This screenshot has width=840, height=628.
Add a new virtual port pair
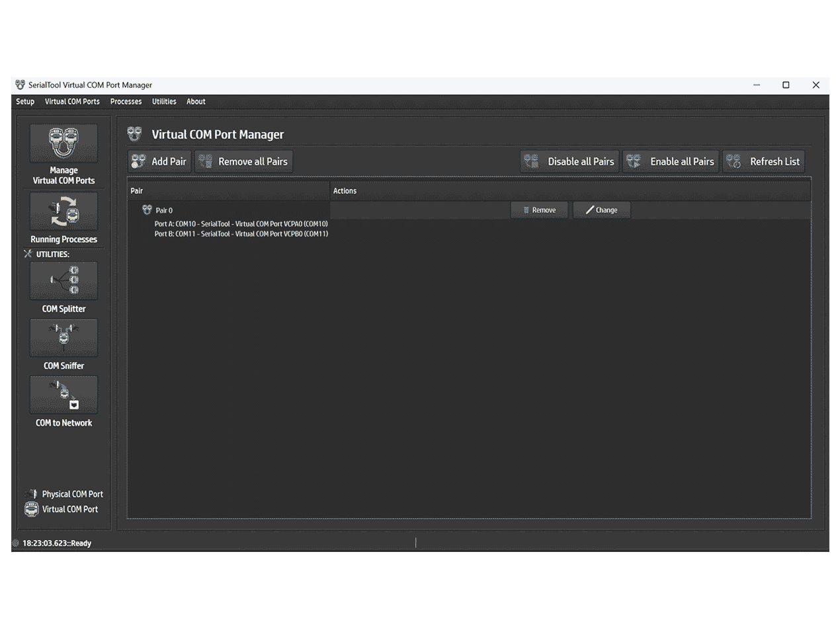159,161
